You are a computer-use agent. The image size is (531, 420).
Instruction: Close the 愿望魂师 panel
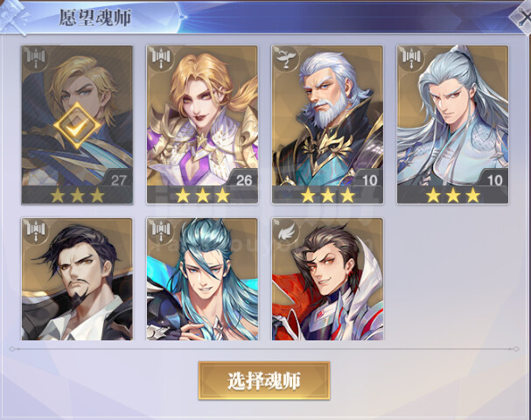[521, 17]
